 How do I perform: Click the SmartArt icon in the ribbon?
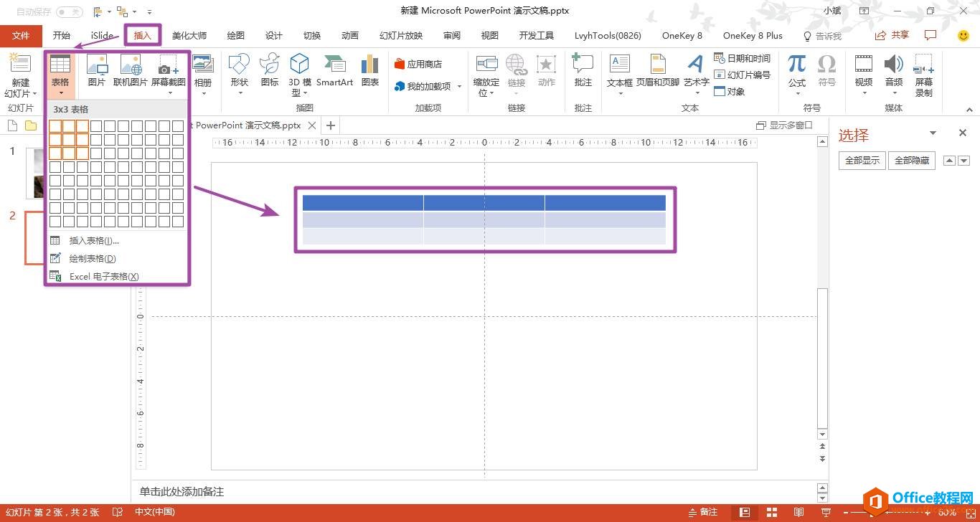pyautogui.click(x=334, y=70)
